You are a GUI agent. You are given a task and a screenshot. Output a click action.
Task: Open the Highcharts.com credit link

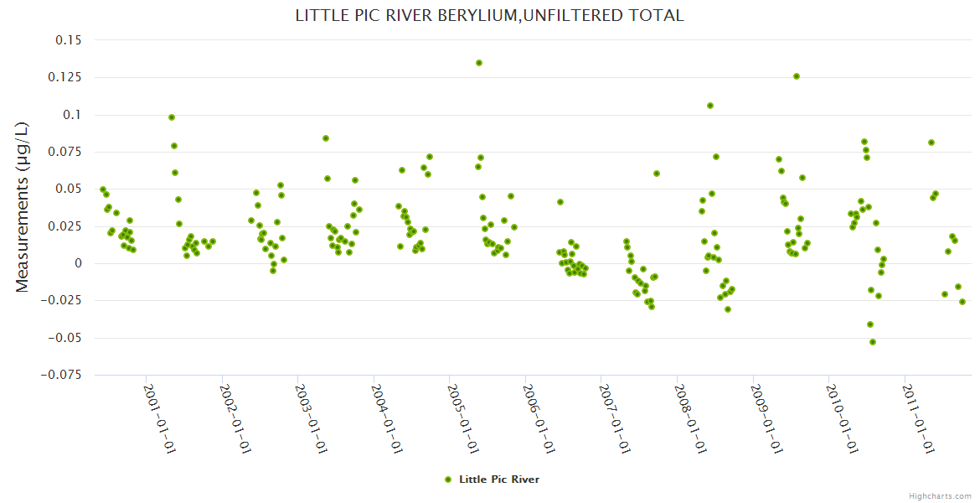tap(940, 495)
